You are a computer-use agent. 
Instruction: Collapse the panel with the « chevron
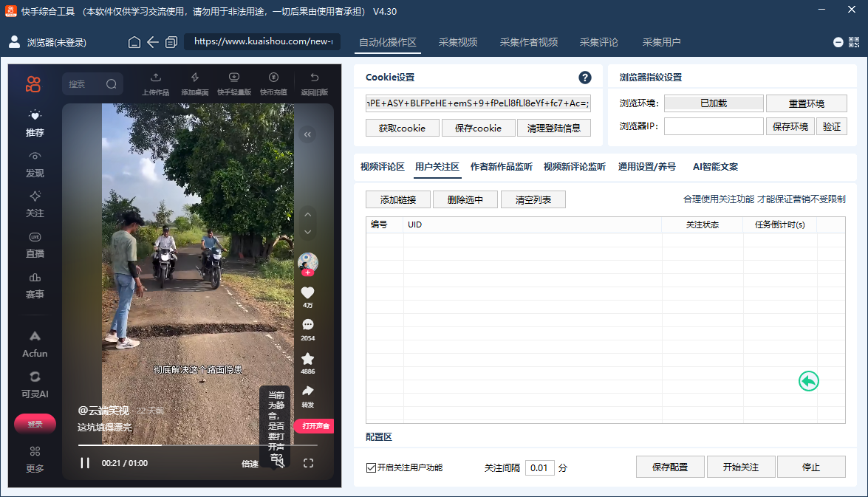coord(307,134)
